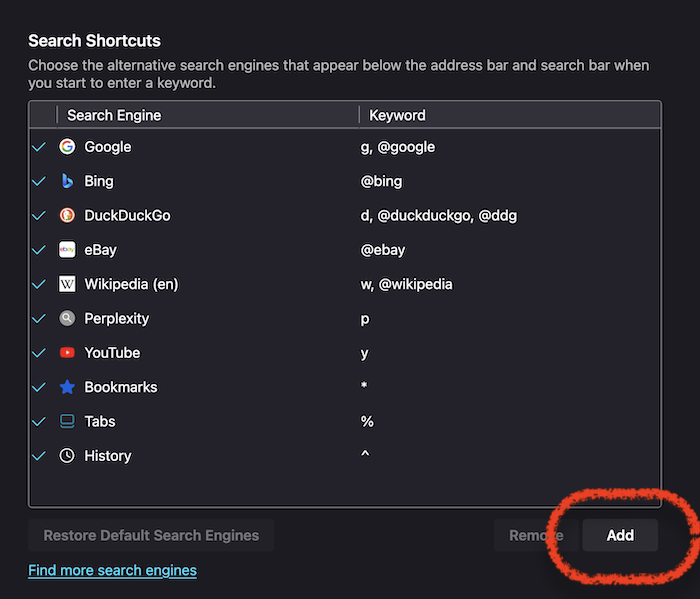The width and height of the screenshot is (700, 599).
Task: Toggle the History shortcut checkmark
Action: [x=39, y=456]
